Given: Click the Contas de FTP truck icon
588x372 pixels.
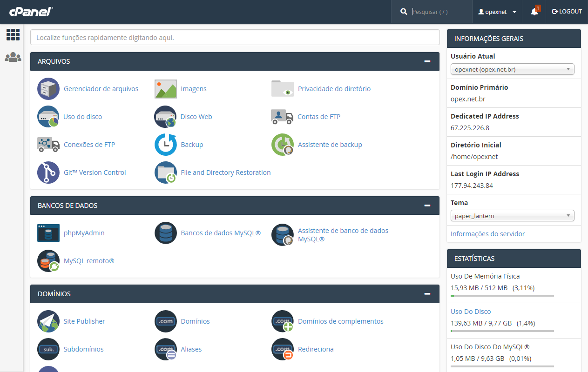Looking at the screenshot, I should 282,117.
